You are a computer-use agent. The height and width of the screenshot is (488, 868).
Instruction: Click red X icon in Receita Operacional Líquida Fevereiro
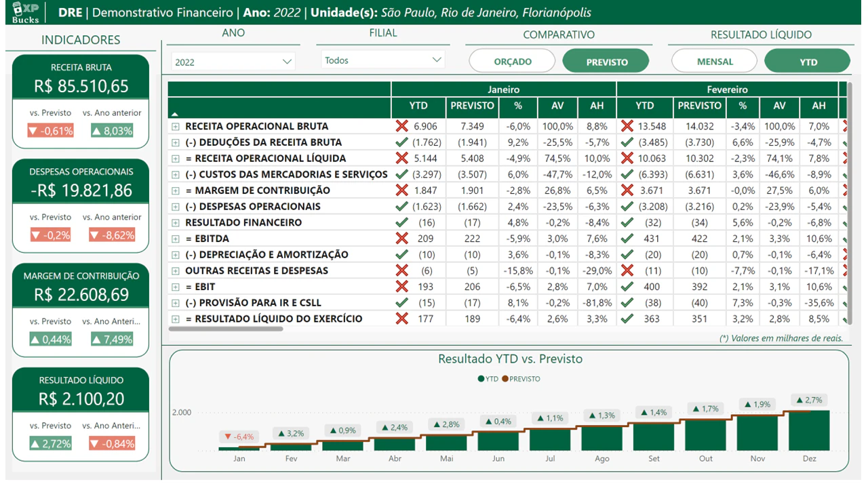point(627,158)
